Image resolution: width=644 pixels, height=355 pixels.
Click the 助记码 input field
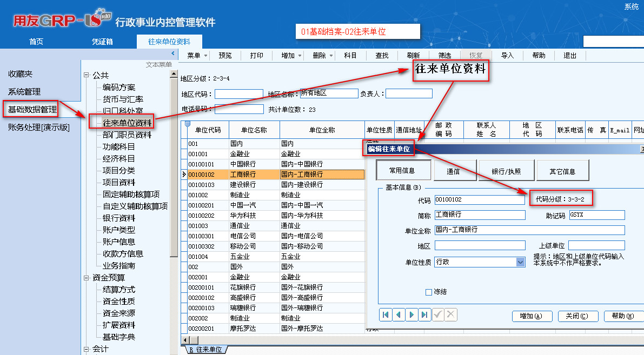[596, 215]
